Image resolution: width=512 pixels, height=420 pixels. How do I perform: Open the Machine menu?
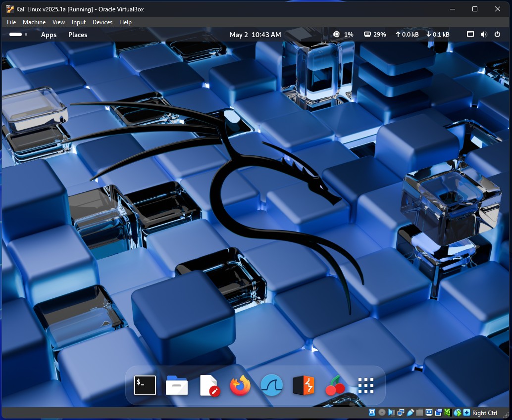pyautogui.click(x=34, y=22)
